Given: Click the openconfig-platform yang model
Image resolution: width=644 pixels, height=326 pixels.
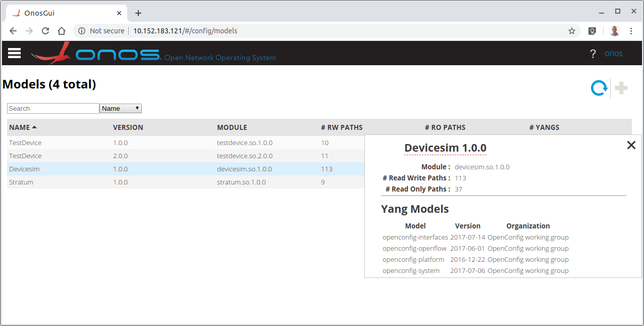Looking at the screenshot, I should [413, 260].
